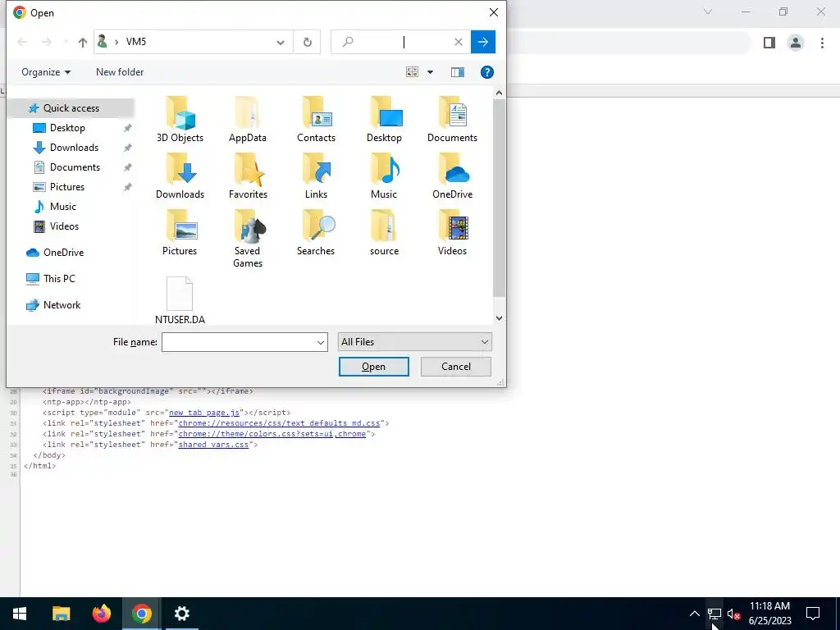Image resolution: width=840 pixels, height=630 pixels.
Task: Expand the File name history dropdown
Action: [321, 342]
